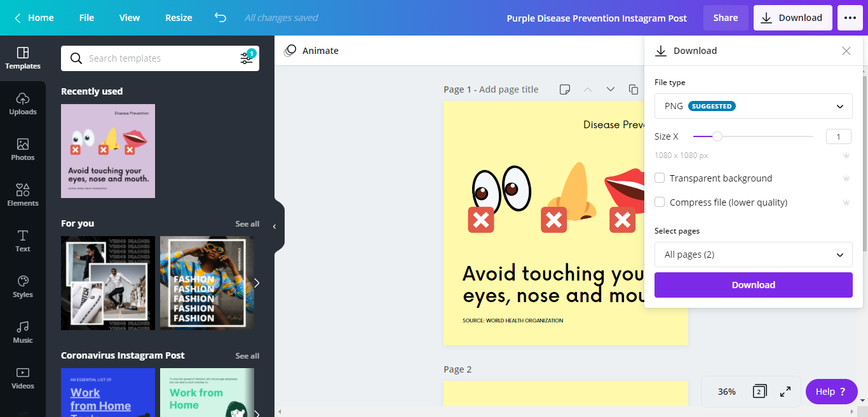Image resolution: width=868 pixels, height=417 pixels.
Task: Duplicate Page 1
Action: pos(633,89)
